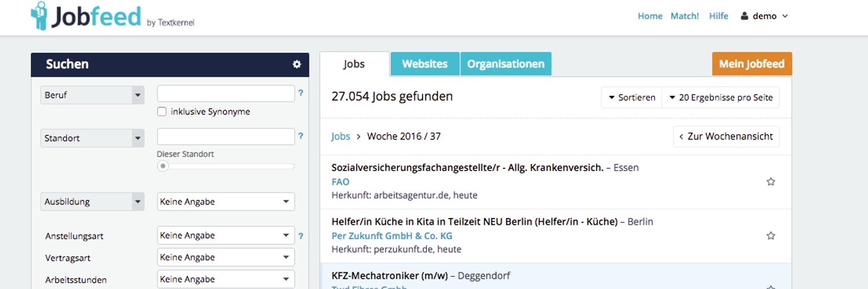Click the 27.054 Jobs gefunden heading
This screenshot has height=289, width=868.
[392, 97]
